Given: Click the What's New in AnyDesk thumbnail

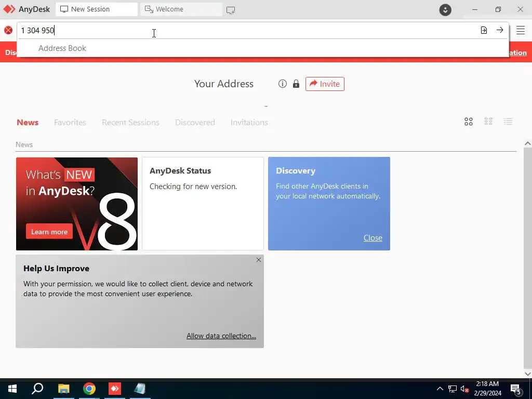Looking at the screenshot, I should pyautogui.click(x=77, y=204).
